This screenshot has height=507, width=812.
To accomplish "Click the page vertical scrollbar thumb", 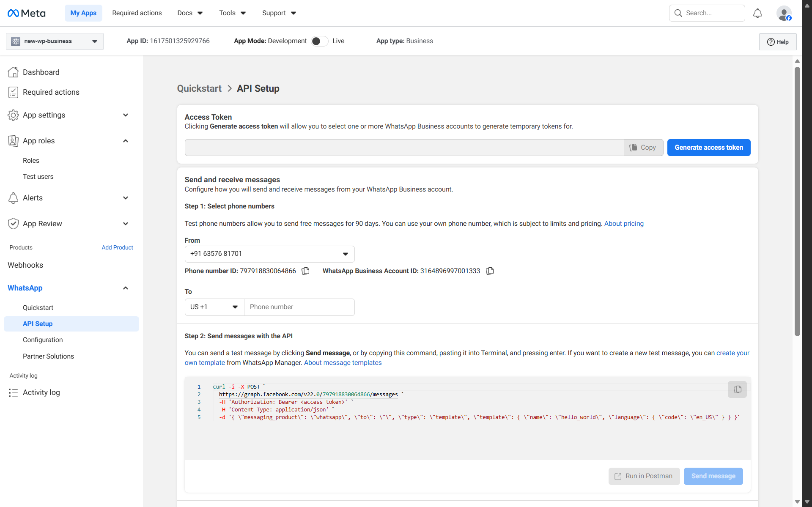I will click(797, 201).
